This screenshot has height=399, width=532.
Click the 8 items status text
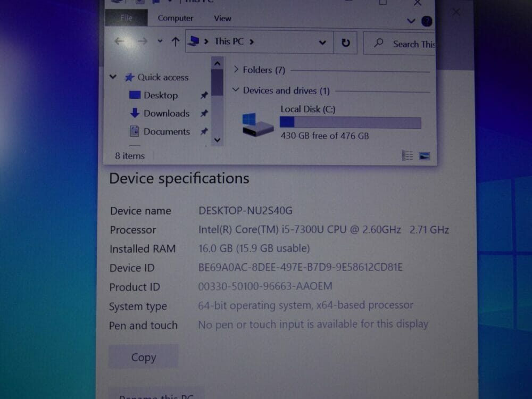tap(130, 156)
